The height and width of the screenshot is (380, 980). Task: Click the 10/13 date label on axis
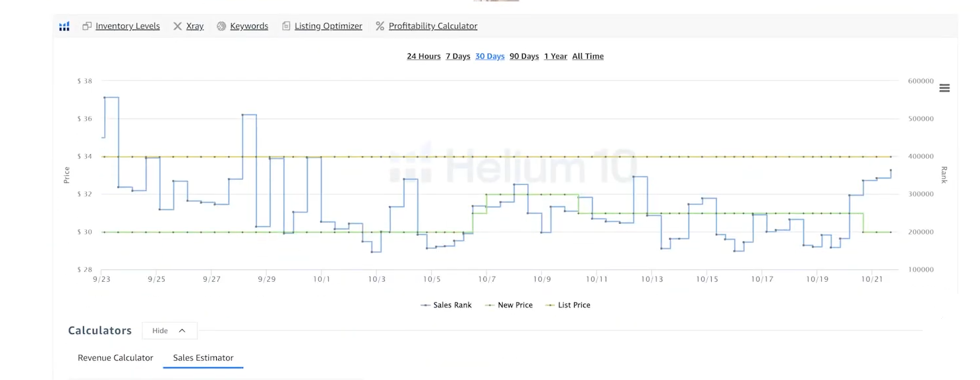[652, 279]
